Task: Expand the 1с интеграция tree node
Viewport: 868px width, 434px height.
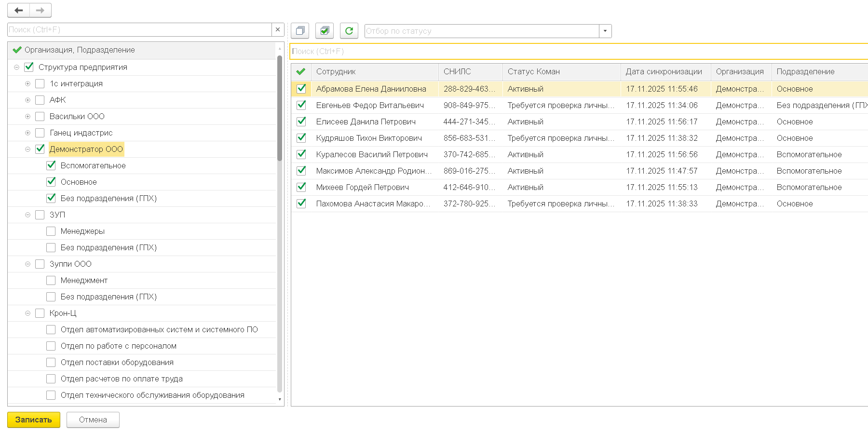Action: 27,84
